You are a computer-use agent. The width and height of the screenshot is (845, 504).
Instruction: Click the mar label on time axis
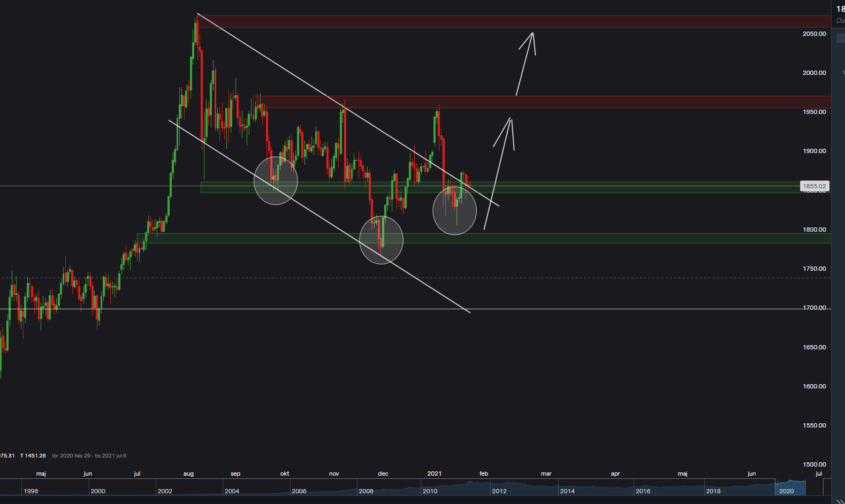coord(546,474)
